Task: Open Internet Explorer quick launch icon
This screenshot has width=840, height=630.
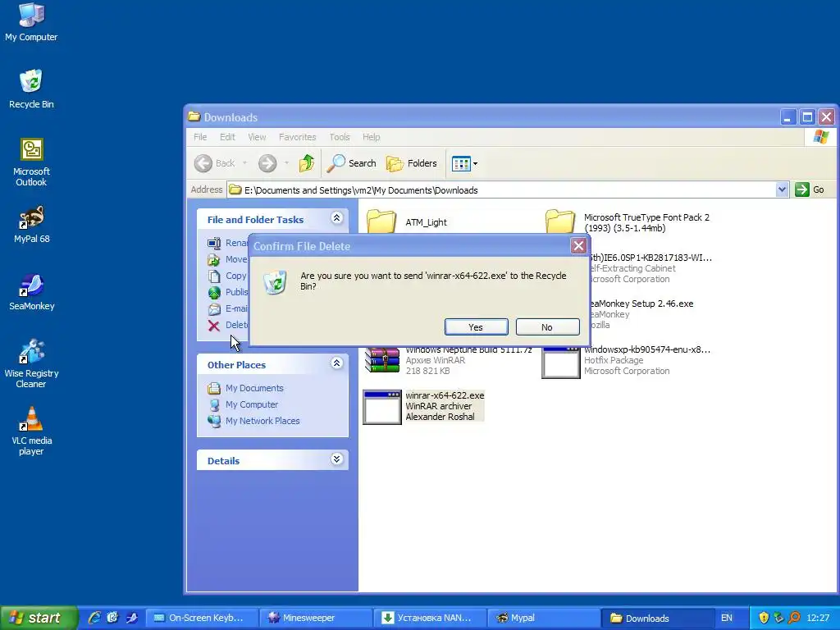Action: coord(94,618)
